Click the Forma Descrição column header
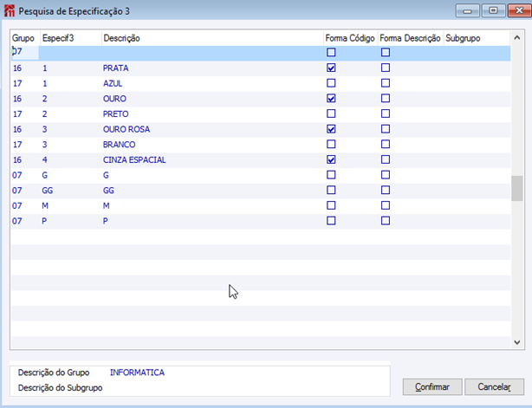532x408 pixels. pyautogui.click(x=410, y=38)
